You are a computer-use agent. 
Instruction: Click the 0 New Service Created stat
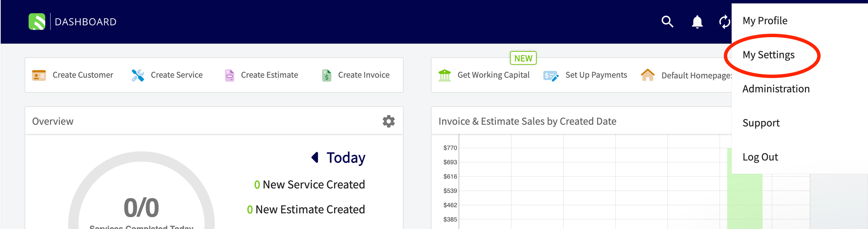click(x=309, y=184)
